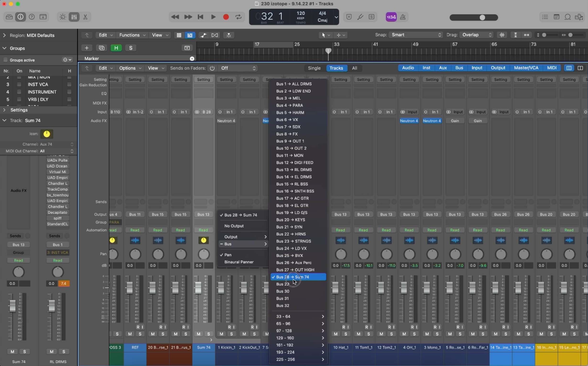The height and width of the screenshot is (366, 588).
Task: Toggle the Aux channel filter button
Action: tap(443, 68)
